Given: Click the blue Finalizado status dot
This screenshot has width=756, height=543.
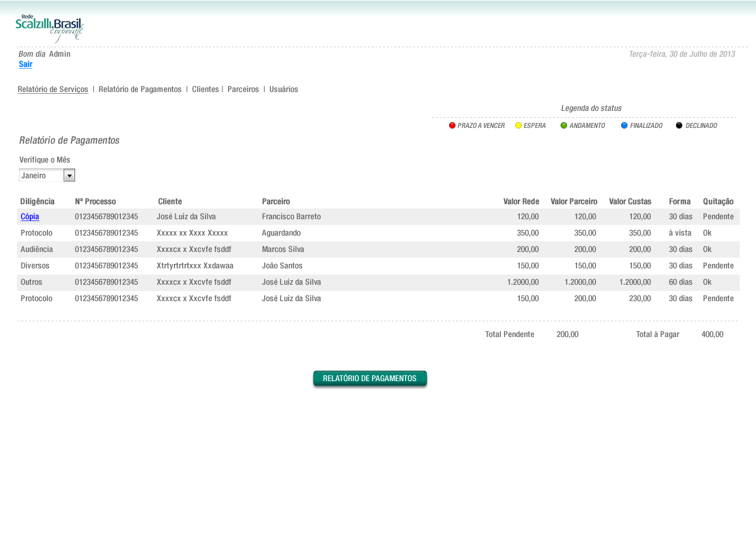Looking at the screenshot, I should coord(624,125).
